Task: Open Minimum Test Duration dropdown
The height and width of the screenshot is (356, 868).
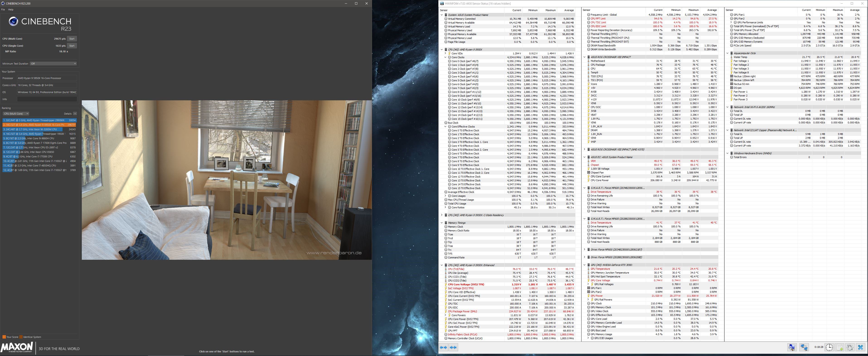Action: click(x=53, y=64)
